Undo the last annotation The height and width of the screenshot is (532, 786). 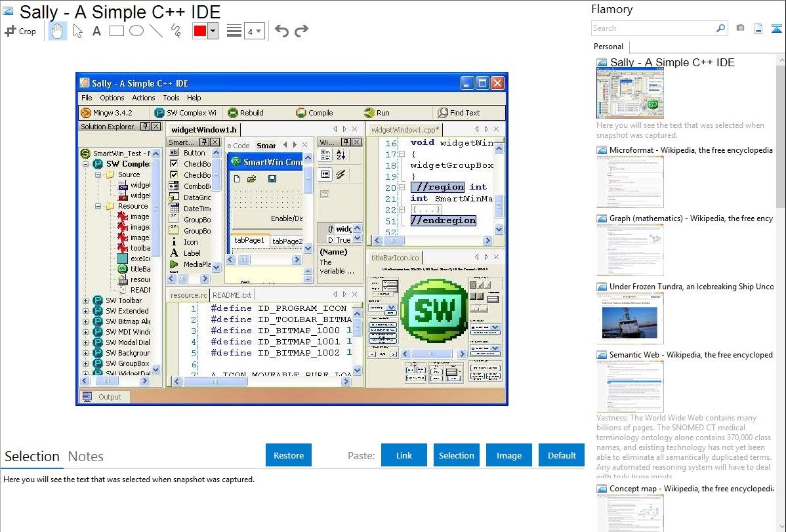281,31
